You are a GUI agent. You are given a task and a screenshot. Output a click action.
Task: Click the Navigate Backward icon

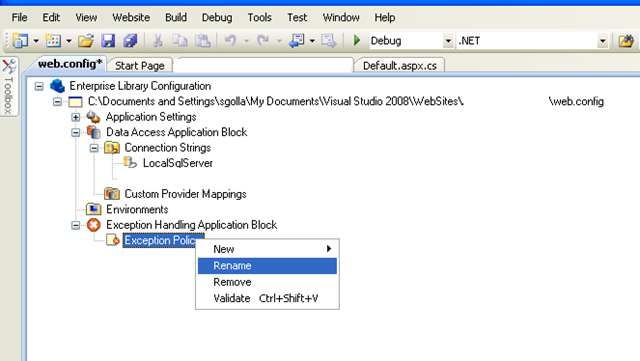(x=296, y=40)
